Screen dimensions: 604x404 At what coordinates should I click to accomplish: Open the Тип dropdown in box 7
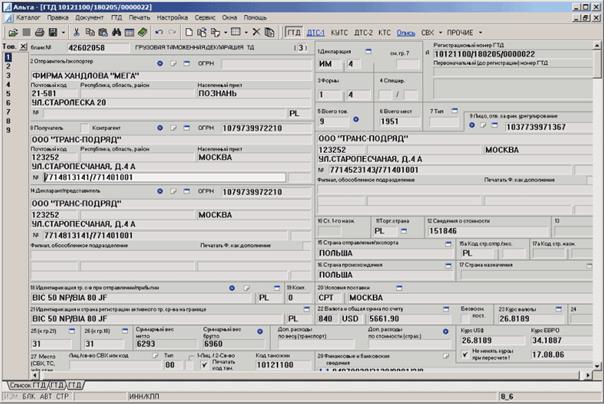pyautogui.click(x=453, y=111)
